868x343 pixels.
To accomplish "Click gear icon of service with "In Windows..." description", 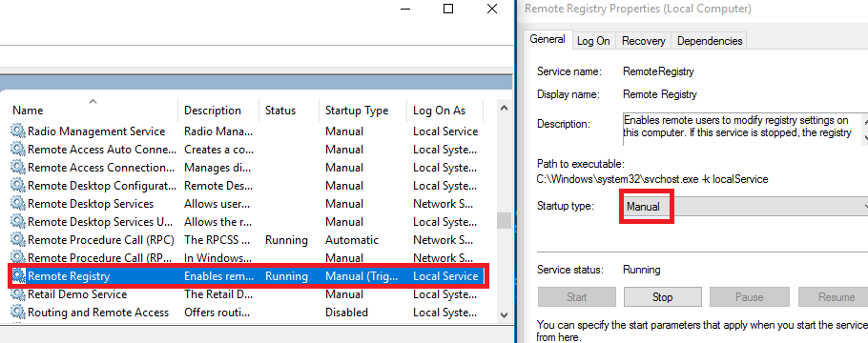I will (18, 258).
